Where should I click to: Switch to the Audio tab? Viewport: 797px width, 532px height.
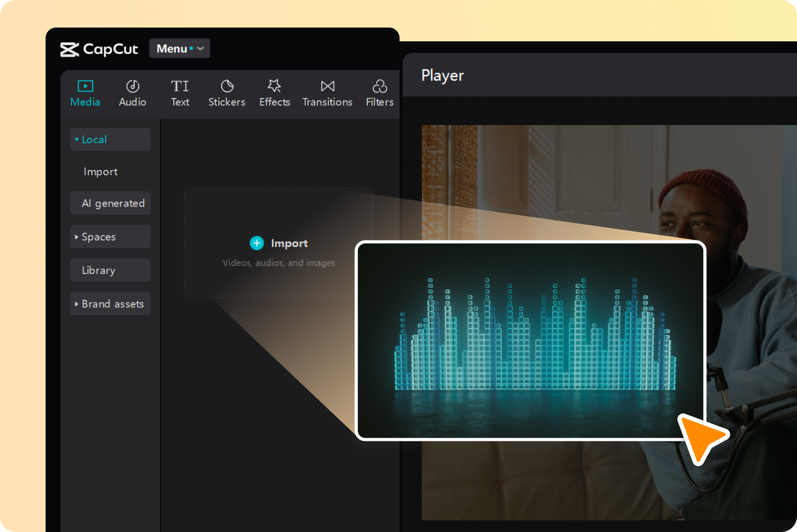132,94
